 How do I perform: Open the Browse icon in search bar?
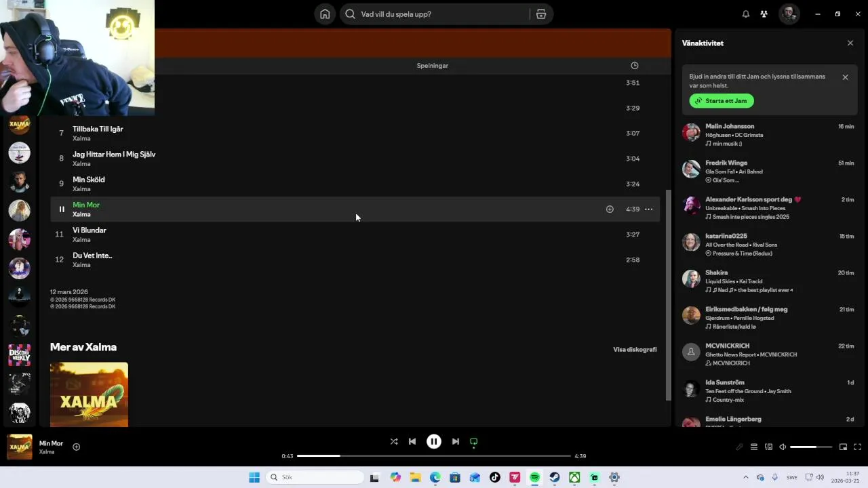(541, 14)
